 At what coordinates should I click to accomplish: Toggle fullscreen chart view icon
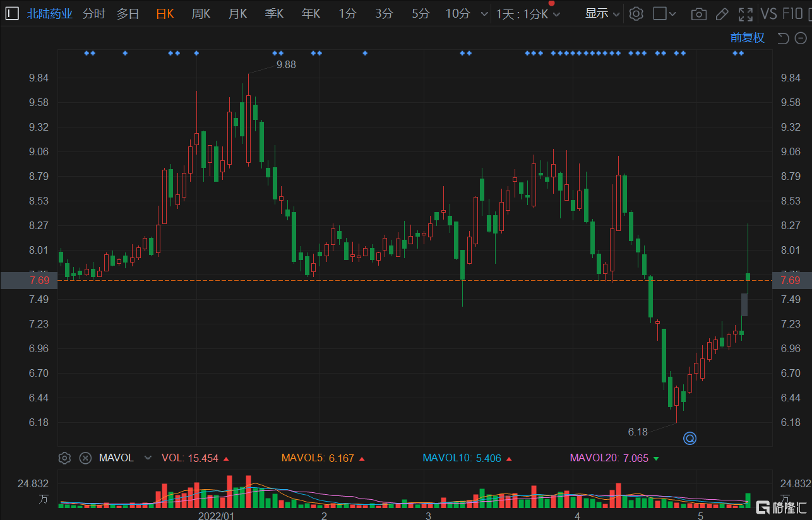pyautogui.click(x=746, y=14)
